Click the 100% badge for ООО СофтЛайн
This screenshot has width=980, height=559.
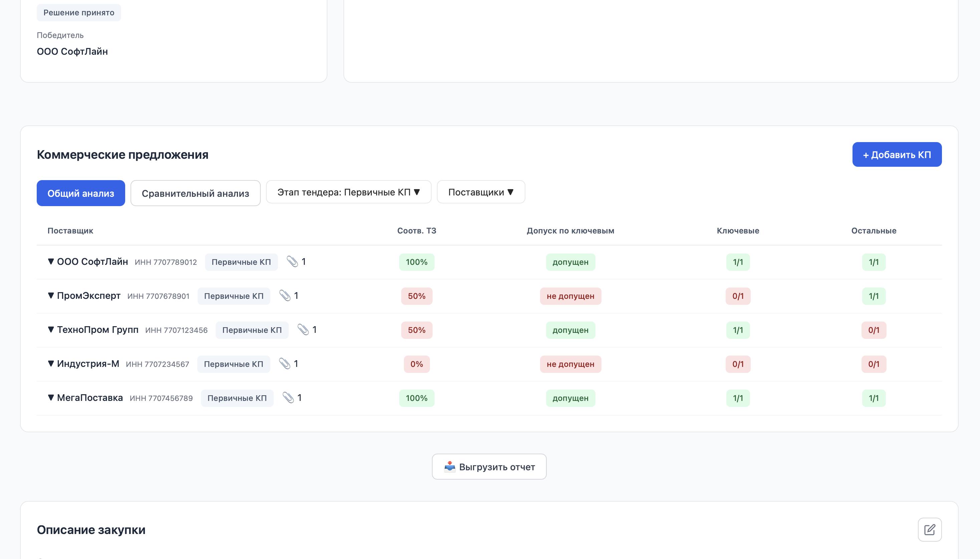(x=417, y=262)
